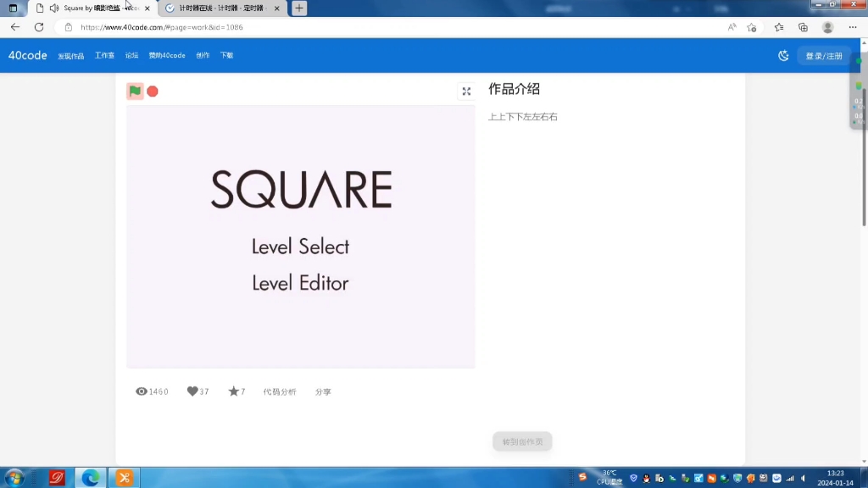Click the 上上下下左左右右 description text
The height and width of the screenshot is (488, 868).
click(x=522, y=117)
